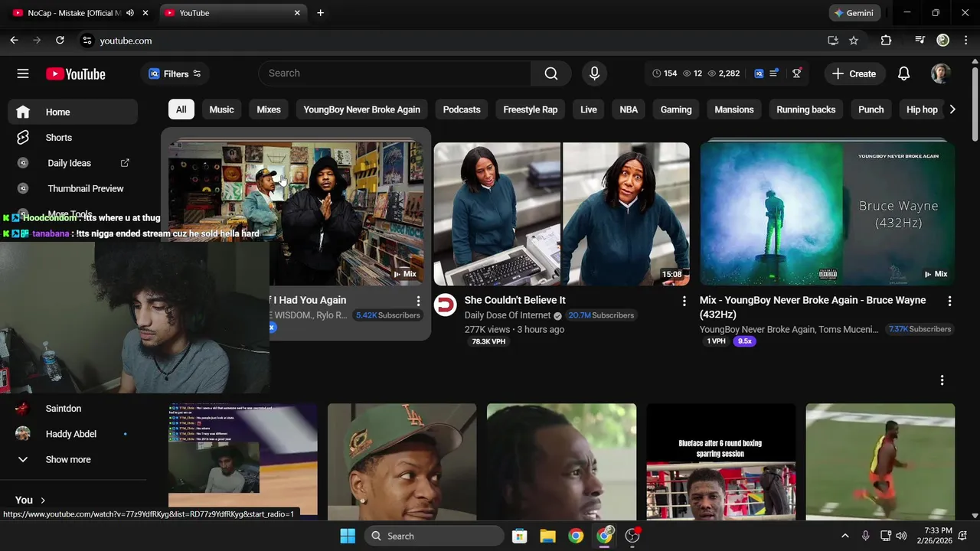Click the clock stat showing 154
The image size is (980, 551).
click(665, 73)
